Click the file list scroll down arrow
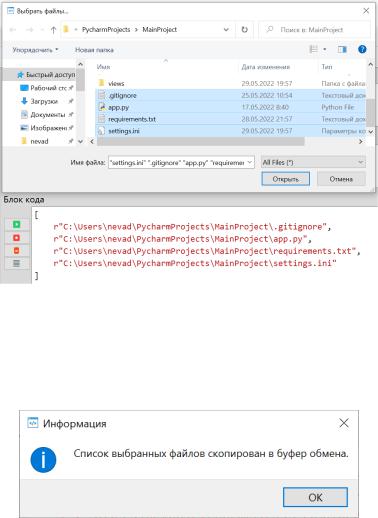The width and height of the screenshot is (378, 518). point(370,132)
